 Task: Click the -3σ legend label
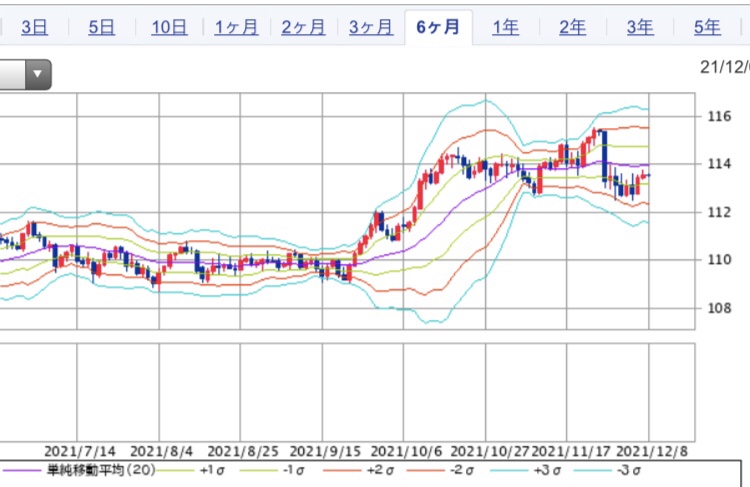(629, 471)
